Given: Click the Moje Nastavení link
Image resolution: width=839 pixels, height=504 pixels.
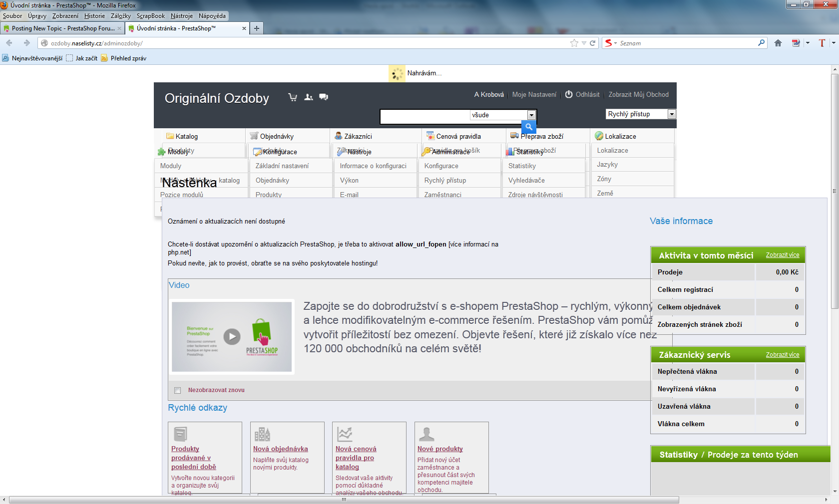Looking at the screenshot, I should [x=534, y=94].
